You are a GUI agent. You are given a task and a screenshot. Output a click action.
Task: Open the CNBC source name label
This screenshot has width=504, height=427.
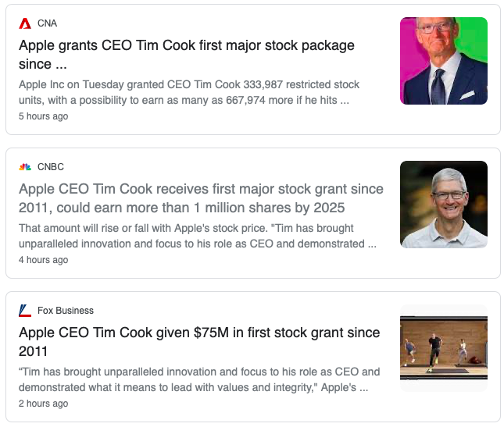point(51,167)
